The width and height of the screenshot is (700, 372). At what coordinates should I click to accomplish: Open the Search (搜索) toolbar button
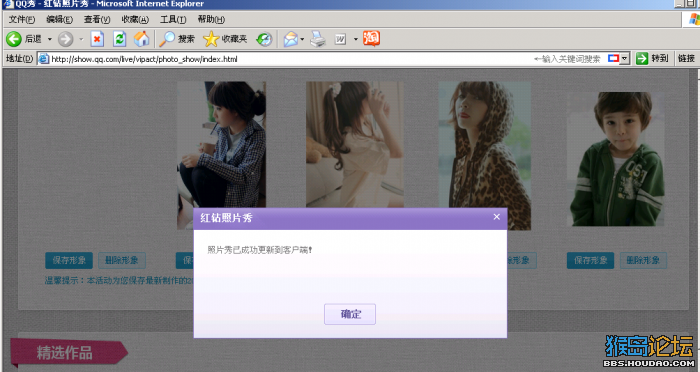[x=177, y=39]
